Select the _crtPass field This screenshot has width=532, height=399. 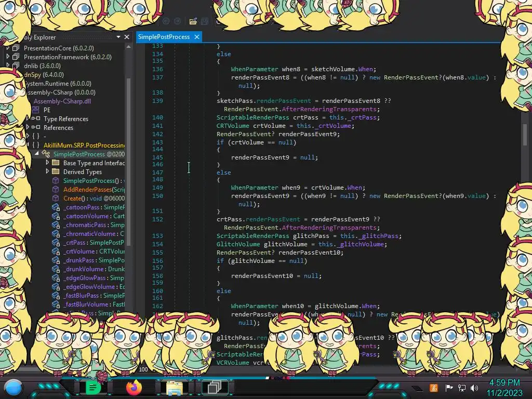(94, 242)
